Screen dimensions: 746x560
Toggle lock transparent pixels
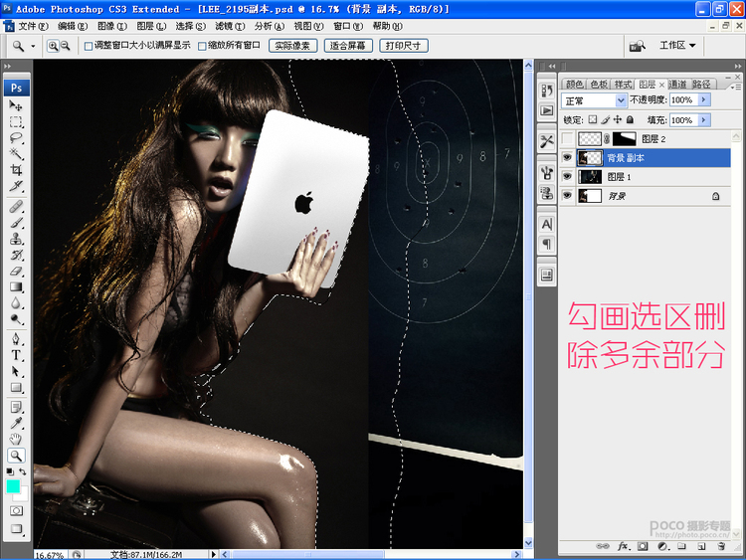[593, 120]
